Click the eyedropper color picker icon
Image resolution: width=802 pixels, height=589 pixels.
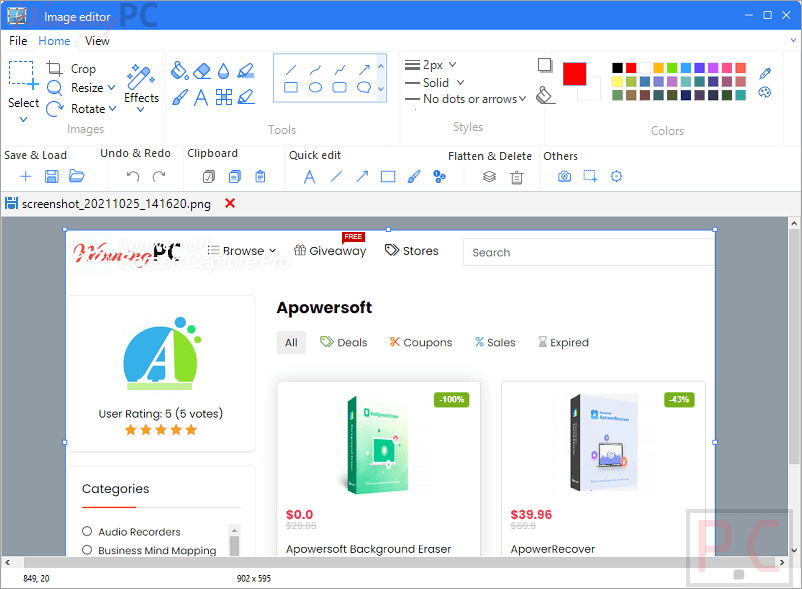(765, 74)
